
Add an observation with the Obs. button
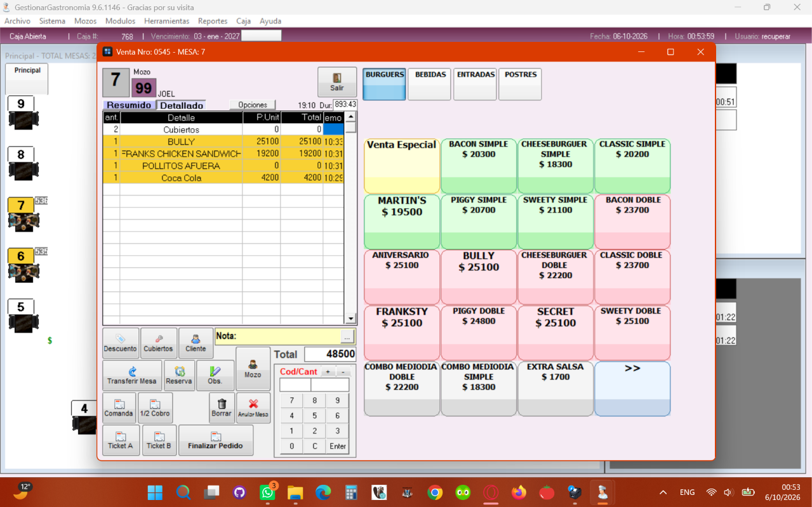pyautogui.click(x=215, y=376)
